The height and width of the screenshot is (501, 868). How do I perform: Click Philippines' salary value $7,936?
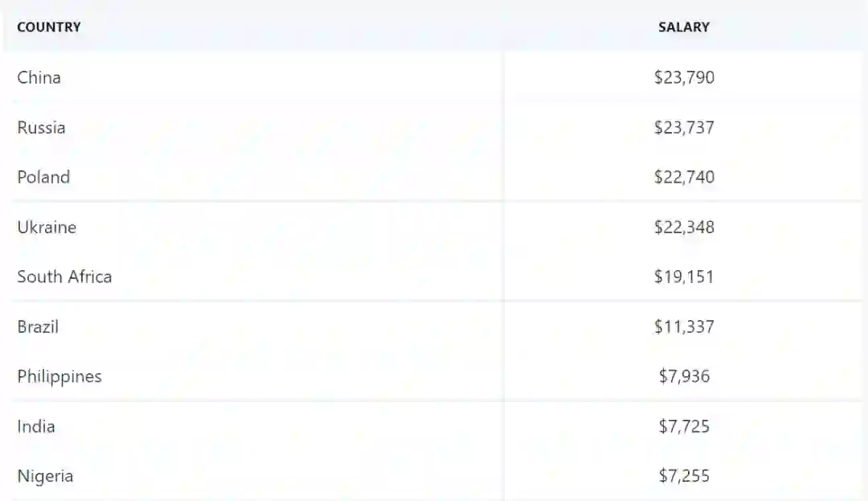click(x=684, y=377)
